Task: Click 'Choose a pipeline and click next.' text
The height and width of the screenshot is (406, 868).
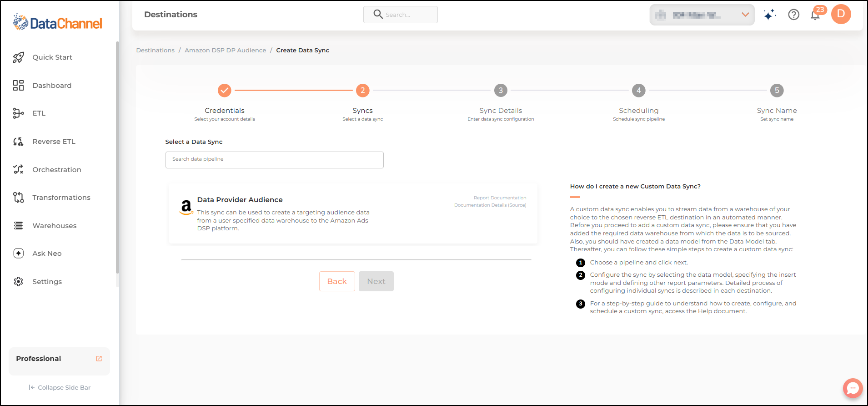Action: (639, 263)
